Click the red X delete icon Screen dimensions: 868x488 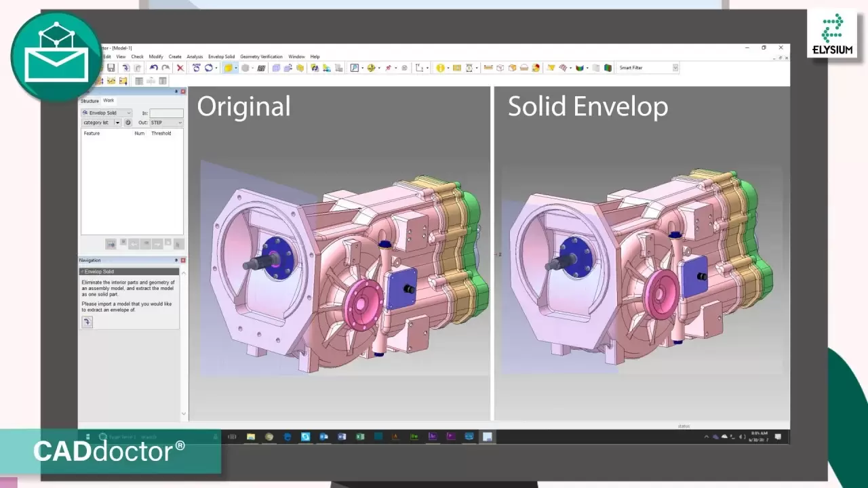click(x=180, y=68)
